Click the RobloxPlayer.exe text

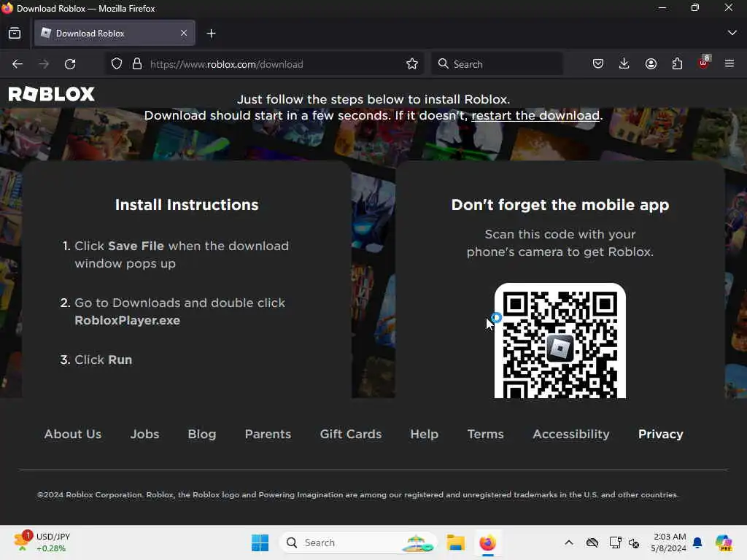click(127, 321)
